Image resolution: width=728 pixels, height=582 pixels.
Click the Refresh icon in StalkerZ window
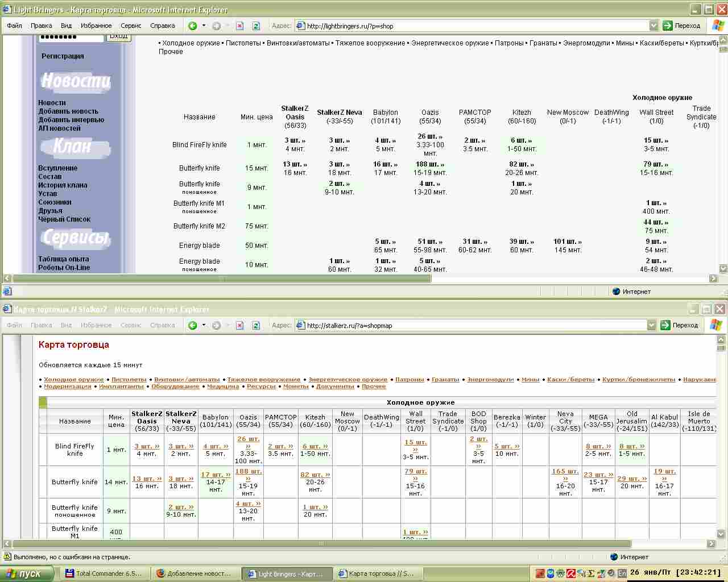pyautogui.click(x=256, y=325)
